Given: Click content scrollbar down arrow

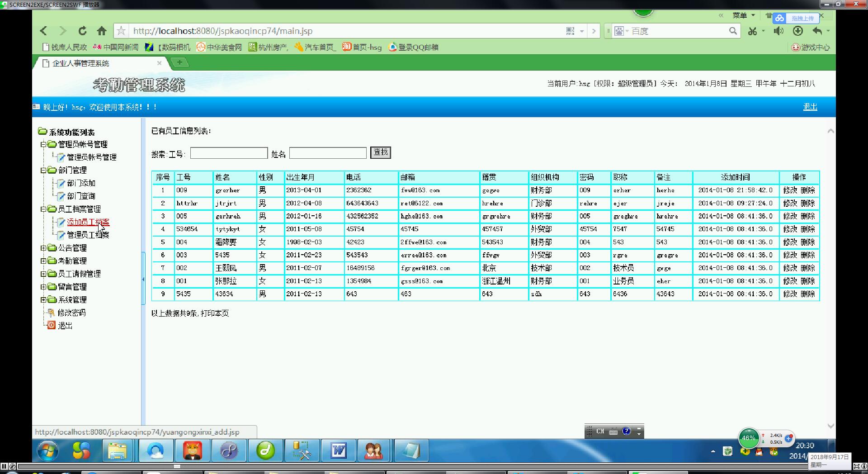Looking at the screenshot, I should (830, 426).
